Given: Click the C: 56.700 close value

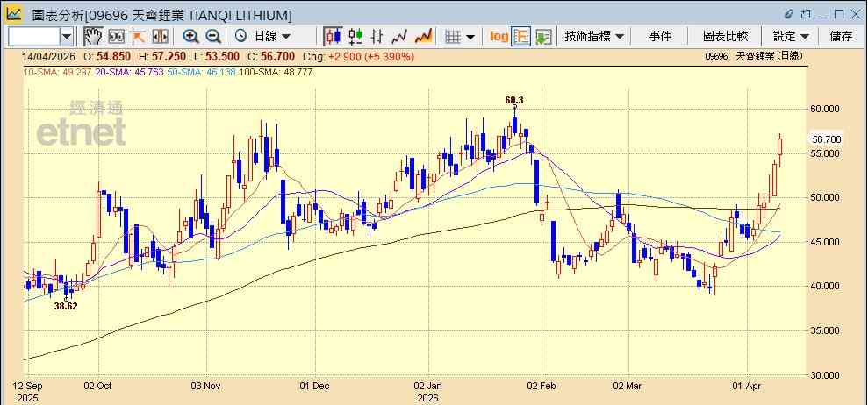Looking at the screenshot, I should [x=272, y=56].
